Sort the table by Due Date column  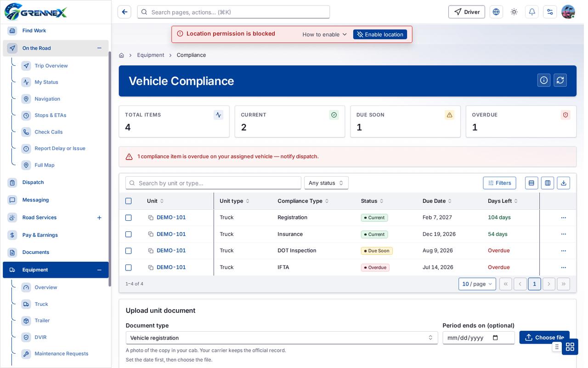[x=437, y=201]
